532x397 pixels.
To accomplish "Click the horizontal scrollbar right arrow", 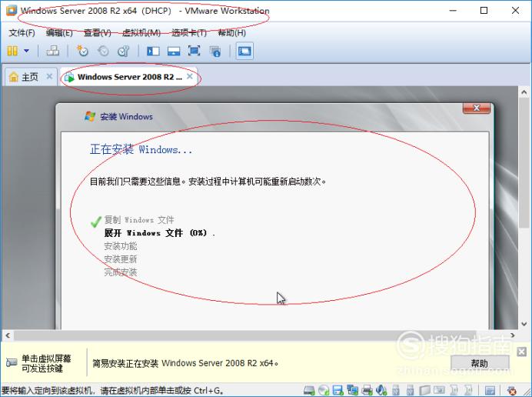I will (513, 336).
